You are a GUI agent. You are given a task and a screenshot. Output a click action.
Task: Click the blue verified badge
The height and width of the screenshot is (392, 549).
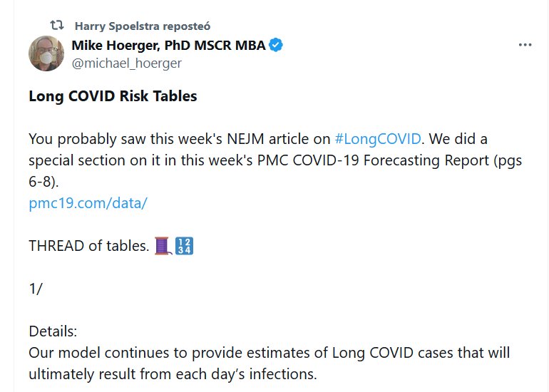(277, 46)
